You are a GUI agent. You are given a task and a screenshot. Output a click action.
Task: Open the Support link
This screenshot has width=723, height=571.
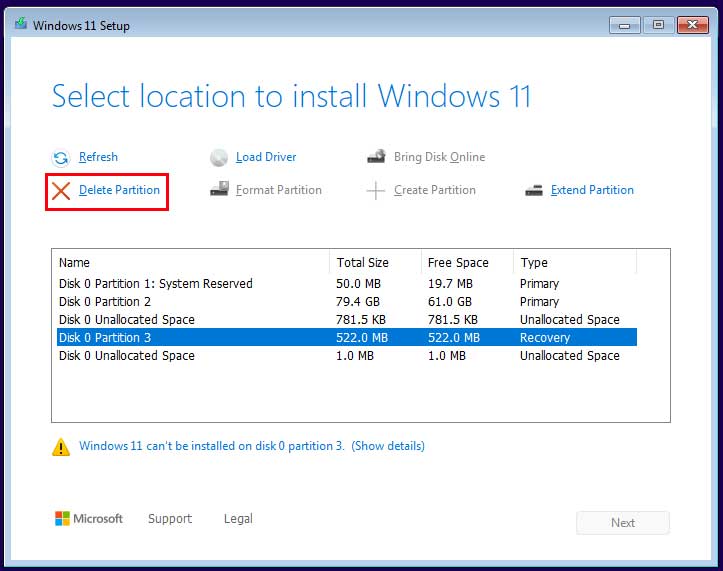pyautogui.click(x=170, y=519)
